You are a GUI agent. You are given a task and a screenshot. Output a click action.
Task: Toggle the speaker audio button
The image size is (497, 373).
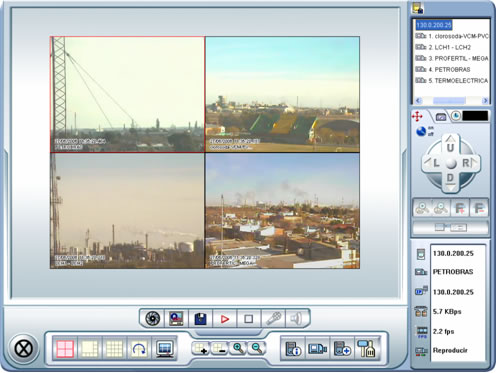pyautogui.click(x=296, y=319)
